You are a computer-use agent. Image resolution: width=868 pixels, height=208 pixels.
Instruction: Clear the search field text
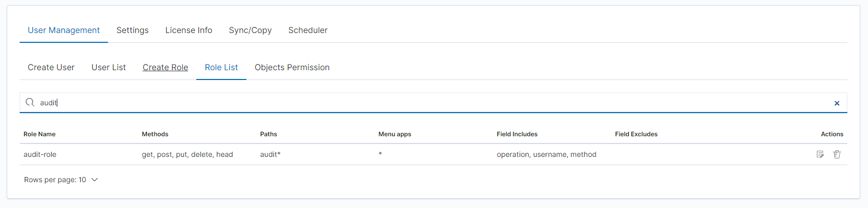[x=837, y=103]
